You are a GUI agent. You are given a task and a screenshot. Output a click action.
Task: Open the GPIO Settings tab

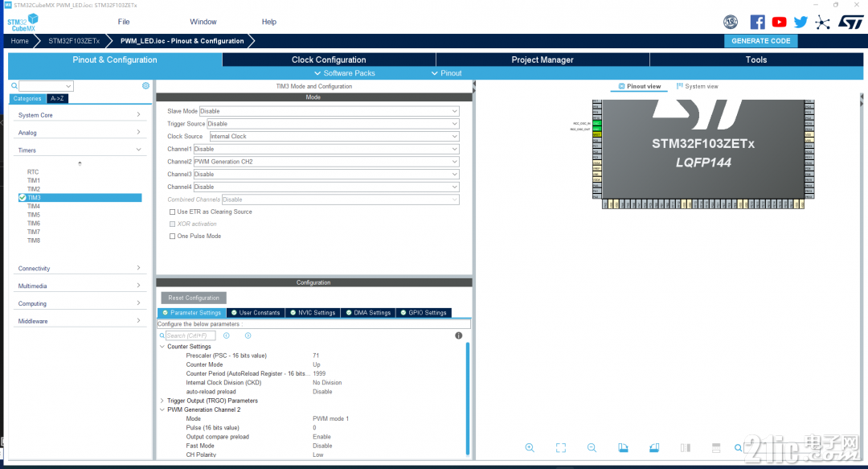pyautogui.click(x=424, y=313)
